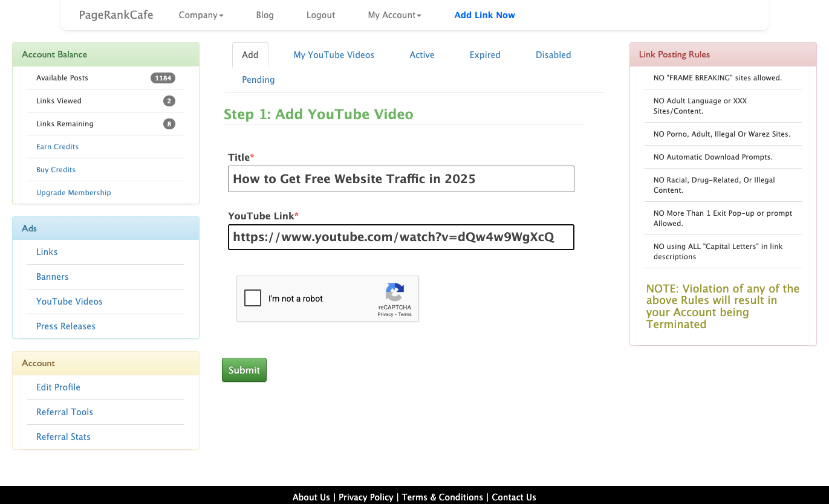829x504 pixels.
Task: Click Buy Credits in Account Balance panel
Action: tap(56, 169)
